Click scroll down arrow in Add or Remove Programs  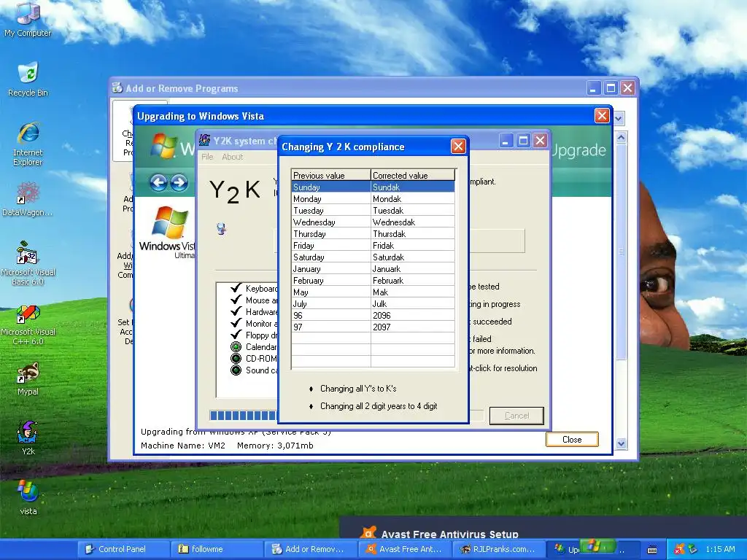click(x=621, y=443)
